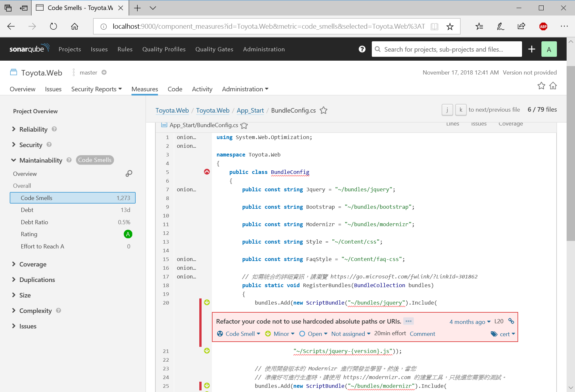Viewport: 575px width, 392px height.
Task: Favorite the project with the star icon
Action: coord(541,85)
